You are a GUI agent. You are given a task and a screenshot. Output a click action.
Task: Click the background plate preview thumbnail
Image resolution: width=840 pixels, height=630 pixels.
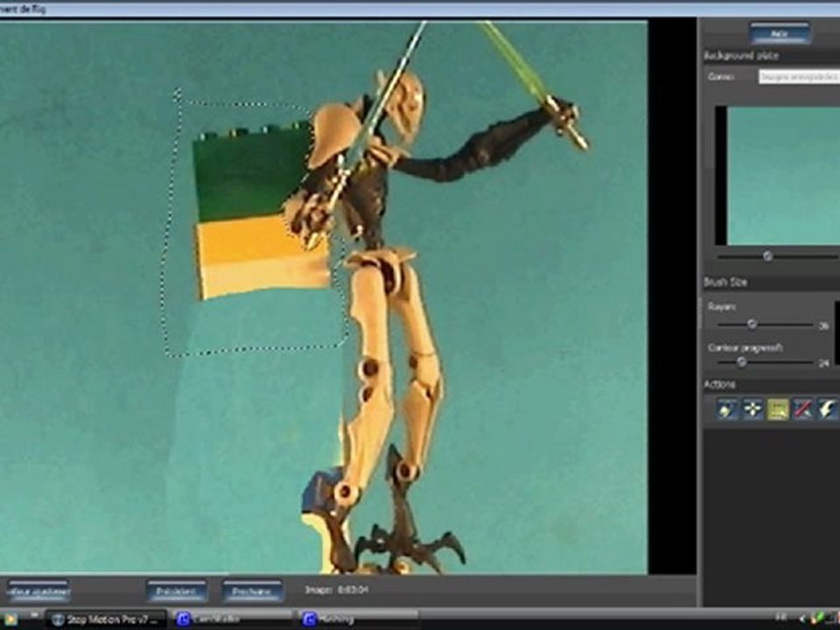[x=778, y=176]
